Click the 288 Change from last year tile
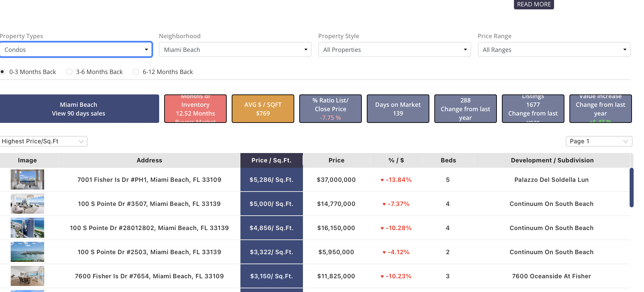The height and width of the screenshot is (292, 644). (465, 109)
